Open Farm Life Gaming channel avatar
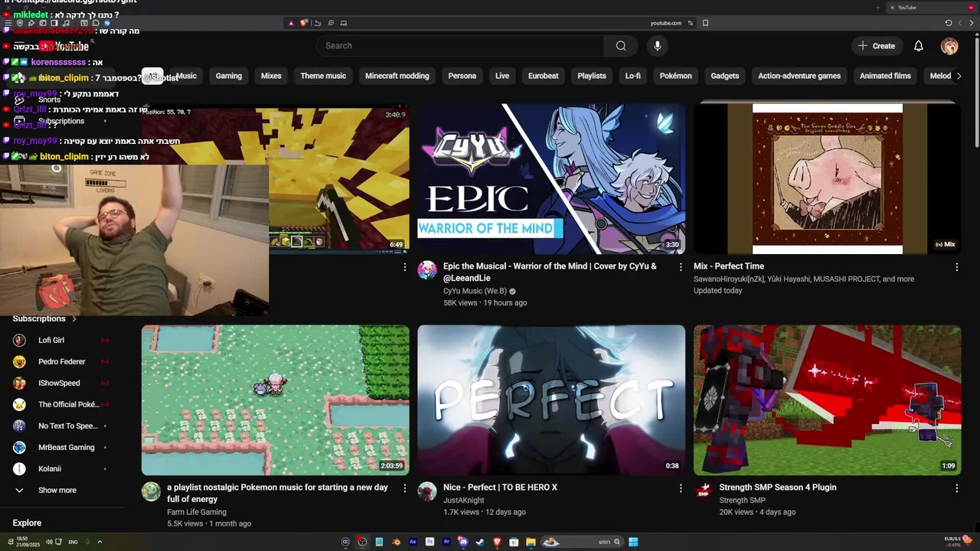This screenshot has height=551, width=980. (151, 491)
